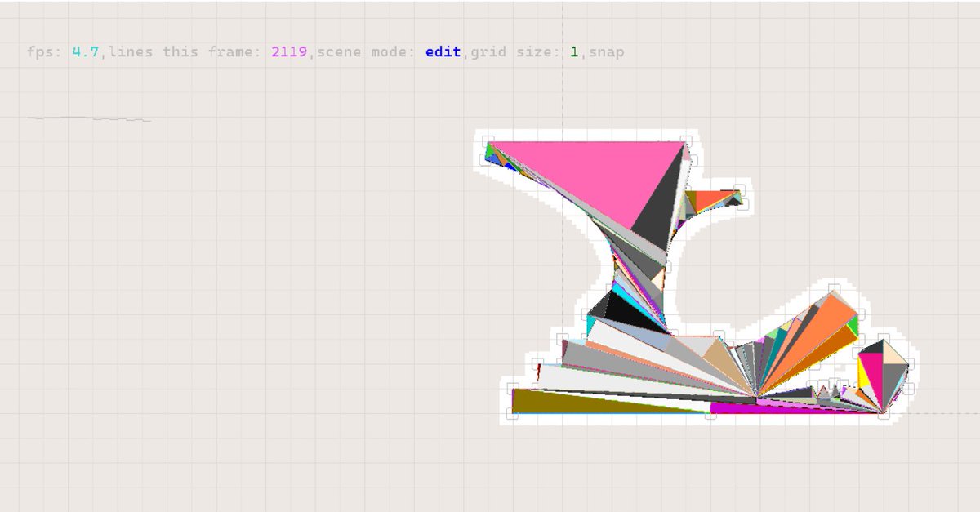Screen dimensions: 980x512
Task: Grab the vertex handle at the orange triangle's top tip
Action: pos(832,289)
